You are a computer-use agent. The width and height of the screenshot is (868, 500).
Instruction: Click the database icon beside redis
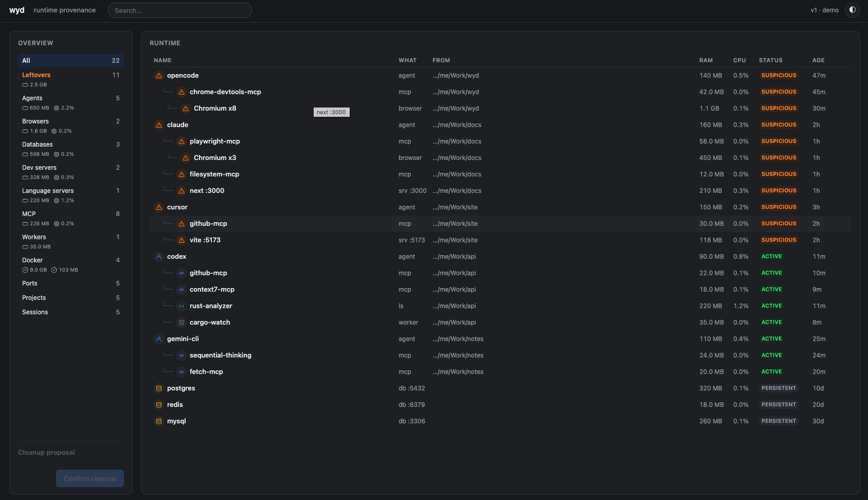pos(159,405)
